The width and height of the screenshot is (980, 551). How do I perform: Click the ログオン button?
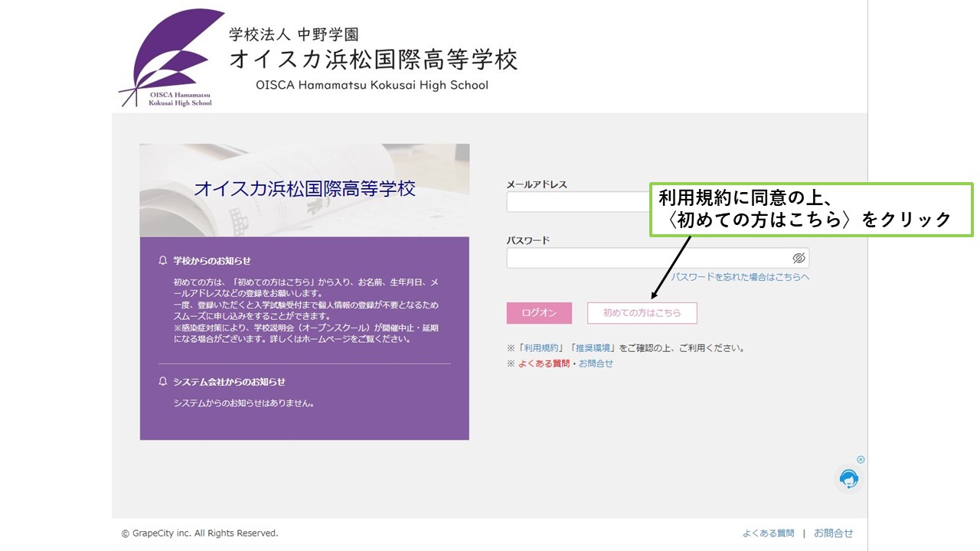539,313
